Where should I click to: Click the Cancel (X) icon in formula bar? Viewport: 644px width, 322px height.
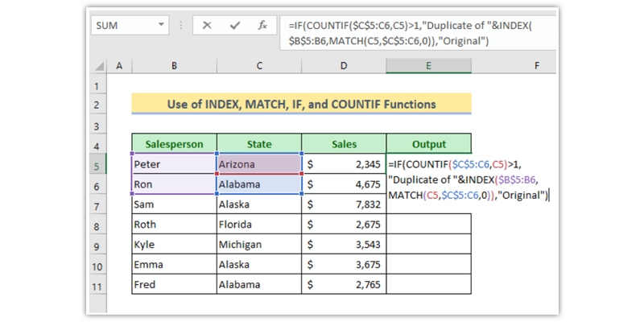click(x=207, y=26)
